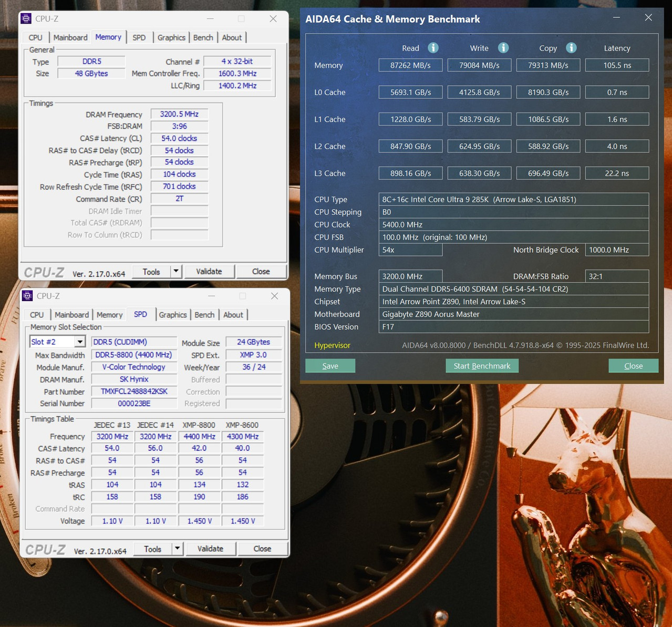Click the Memory Type field showing DDR5-6400 SDRAM
This screenshot has height=627, width=672.
(x=514, y=289)
